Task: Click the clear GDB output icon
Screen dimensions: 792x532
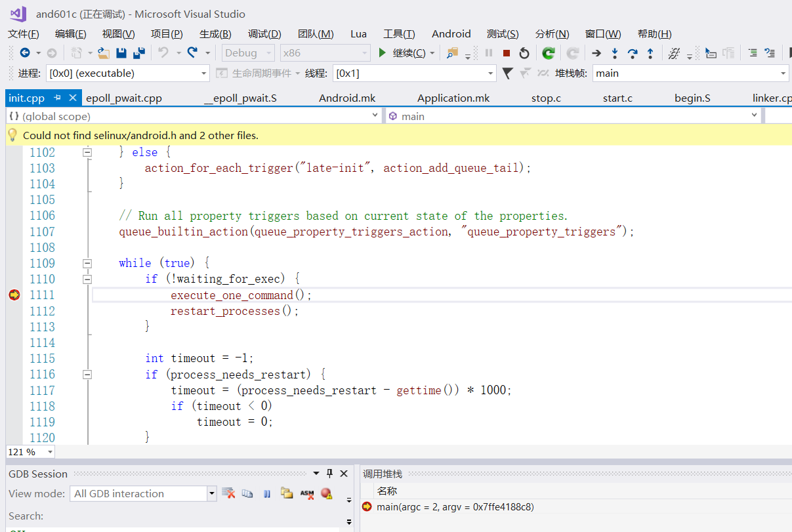Action: click(x=228, y=493)
